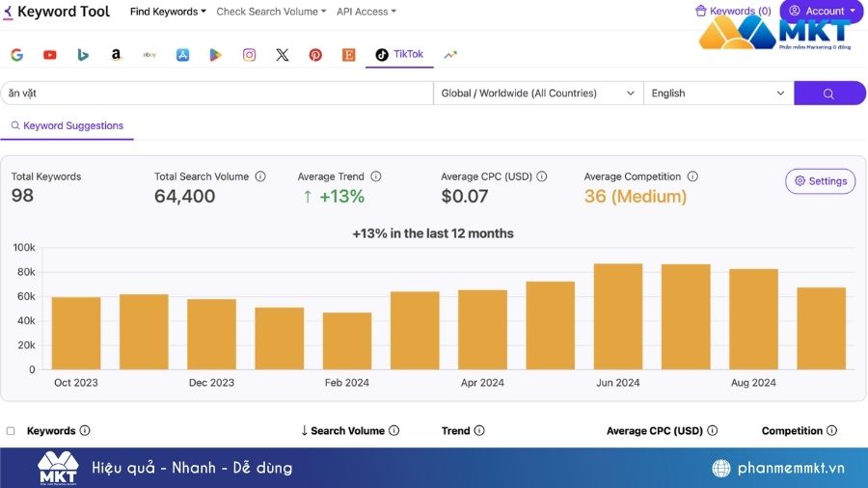Click the Etsy platform icon

tap(348, 55)
